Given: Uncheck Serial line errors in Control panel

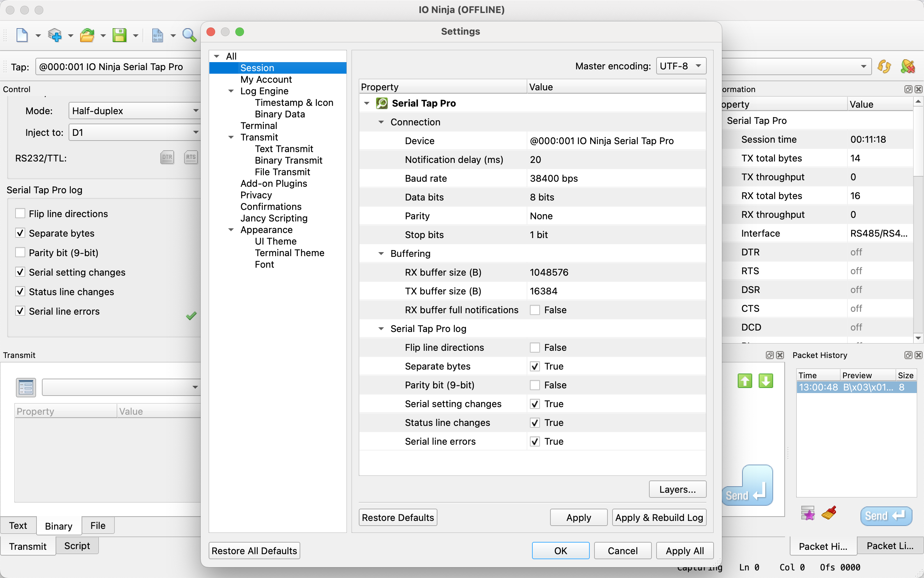Looking at the screenshot, I should 20,311.
